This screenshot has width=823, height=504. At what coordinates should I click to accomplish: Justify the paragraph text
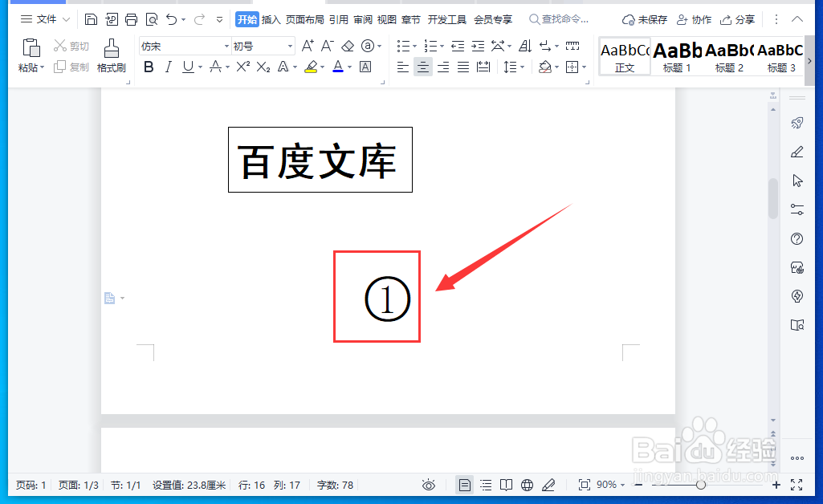(463, 67)
